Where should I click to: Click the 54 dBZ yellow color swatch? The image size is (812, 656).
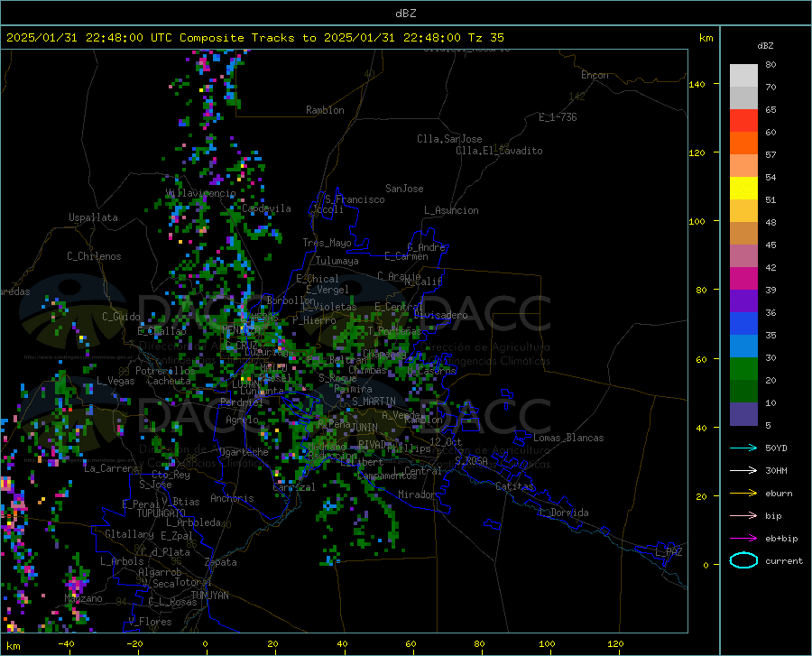coord(743,188)
